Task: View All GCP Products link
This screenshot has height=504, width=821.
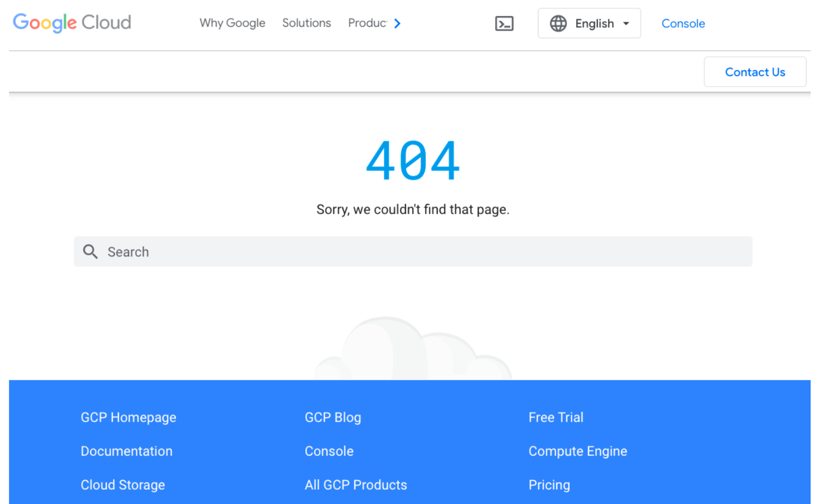Action: click(x=355, y=485)
